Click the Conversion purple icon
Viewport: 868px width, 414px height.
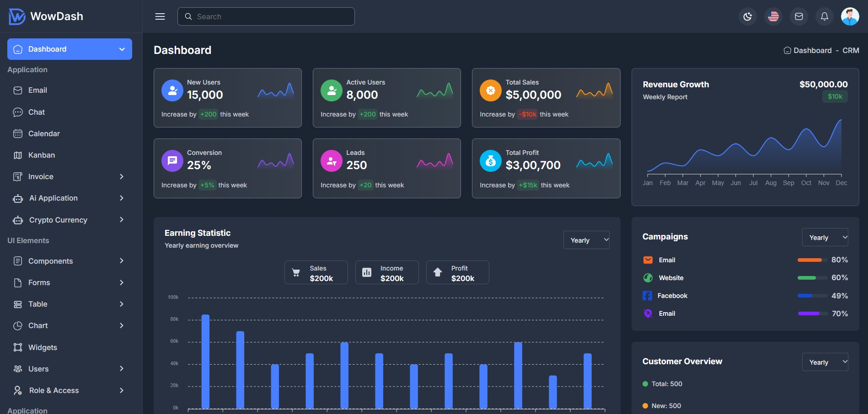click(172, 161)
